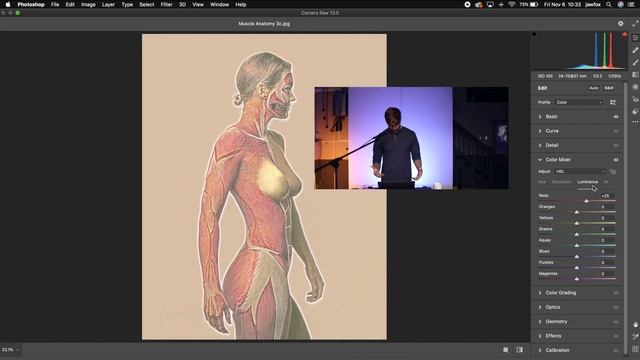Click the Reds luminance slider handle

point(587,201)
